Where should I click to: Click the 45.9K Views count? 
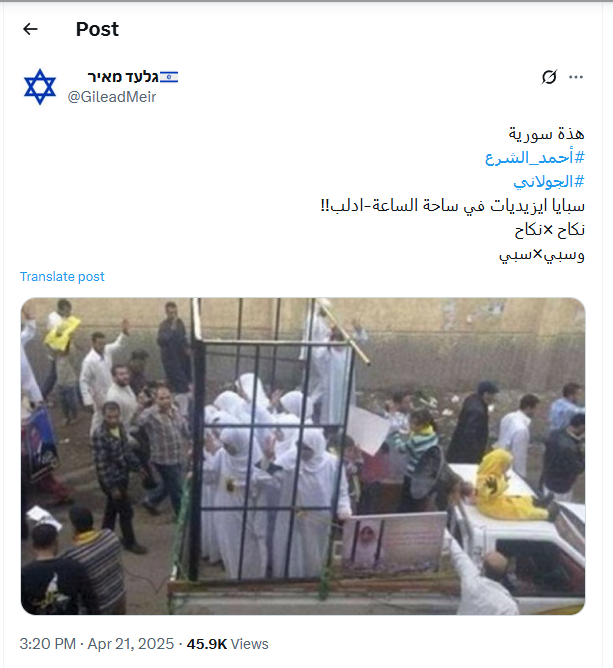[227, 643]
